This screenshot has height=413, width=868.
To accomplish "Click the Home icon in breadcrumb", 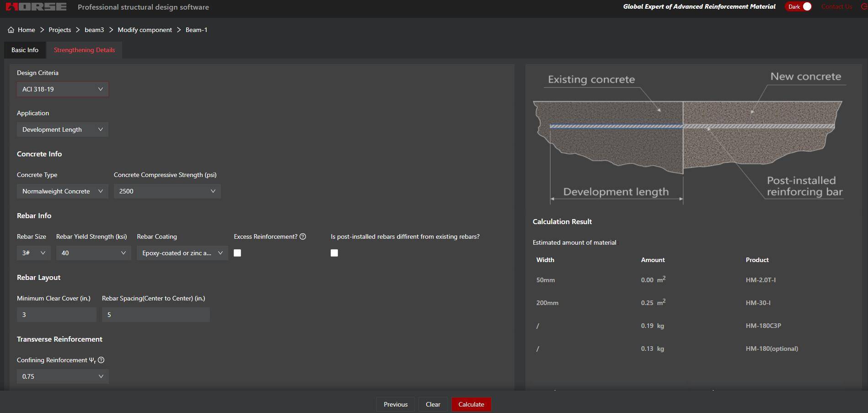I will click(11, 30).
